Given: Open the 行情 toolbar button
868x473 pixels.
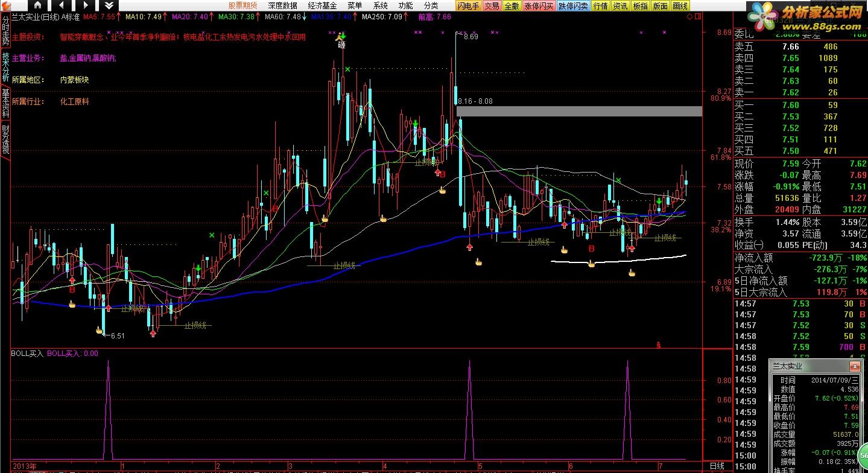Looking at the screenshot, I should tap(600, 6).
